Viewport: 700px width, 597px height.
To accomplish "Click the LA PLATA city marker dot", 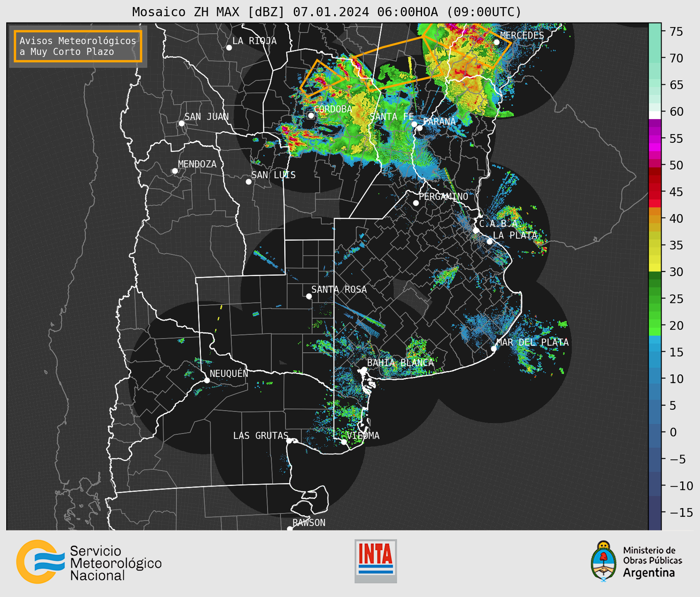I will [x=490, y=242].
